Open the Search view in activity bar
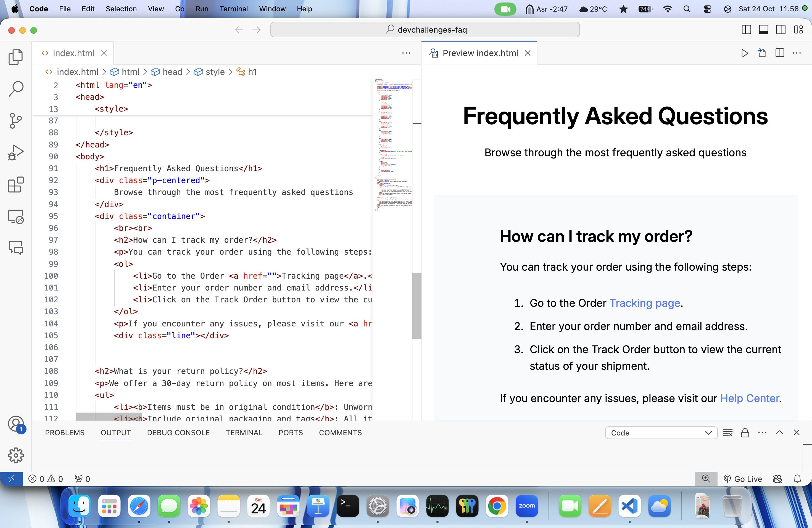Viewport: 812px width, 528px height. (x=16, y=89)
